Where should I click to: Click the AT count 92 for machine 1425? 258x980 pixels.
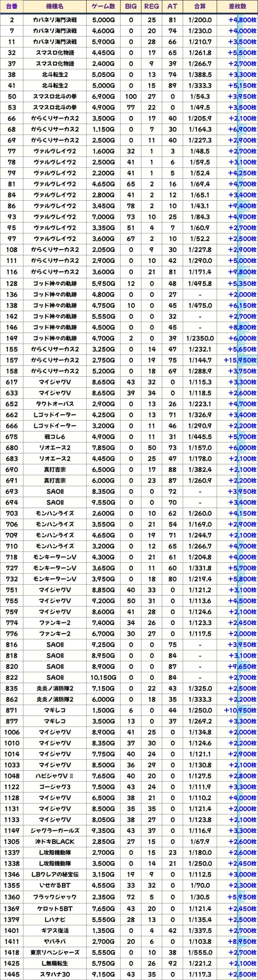click(x=173, y=964)
